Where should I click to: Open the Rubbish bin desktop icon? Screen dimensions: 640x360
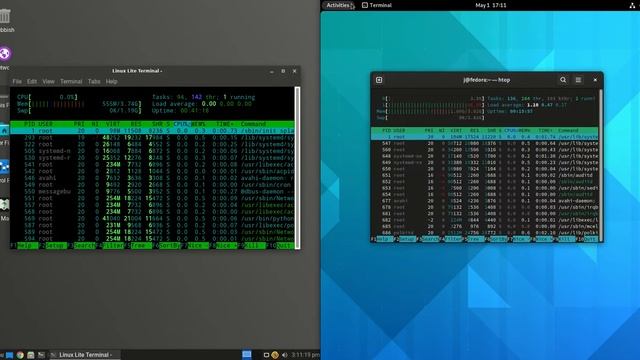[x=5, y=17]
